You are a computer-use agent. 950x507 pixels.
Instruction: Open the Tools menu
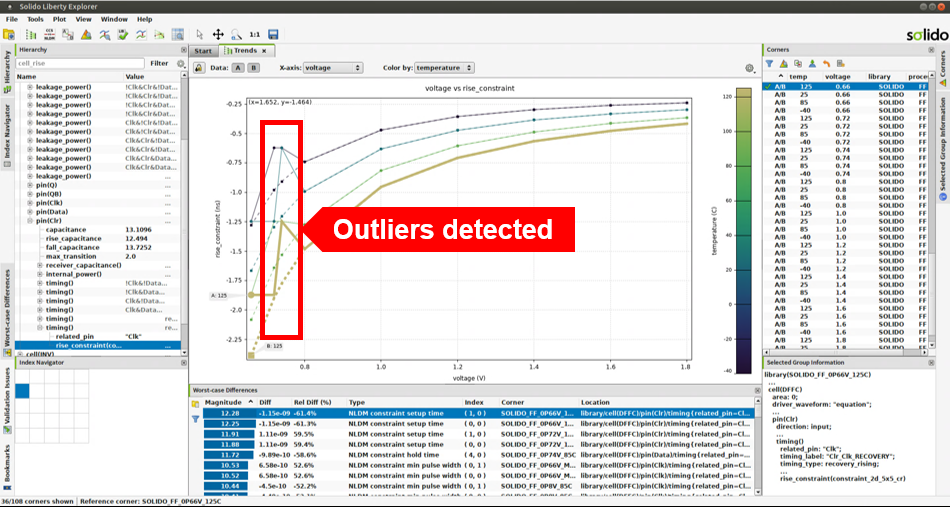pos(35,19)
